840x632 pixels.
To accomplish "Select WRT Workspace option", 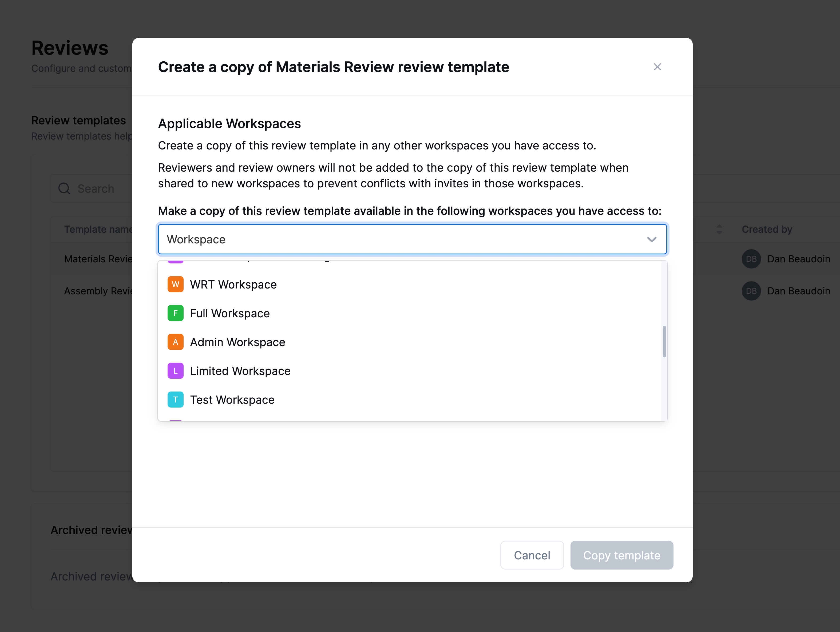I will (410, 285).
